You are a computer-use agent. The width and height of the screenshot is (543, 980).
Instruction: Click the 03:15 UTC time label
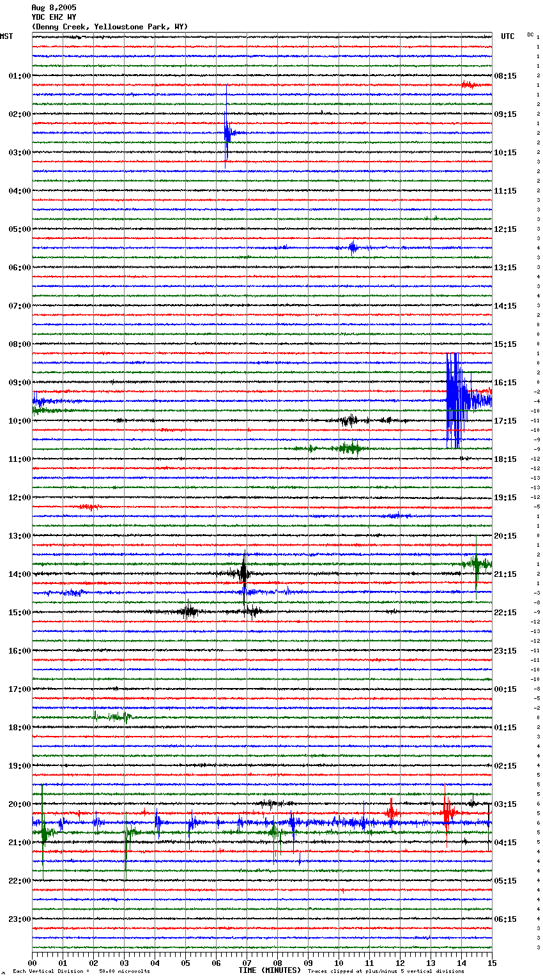tap(505, 804)
